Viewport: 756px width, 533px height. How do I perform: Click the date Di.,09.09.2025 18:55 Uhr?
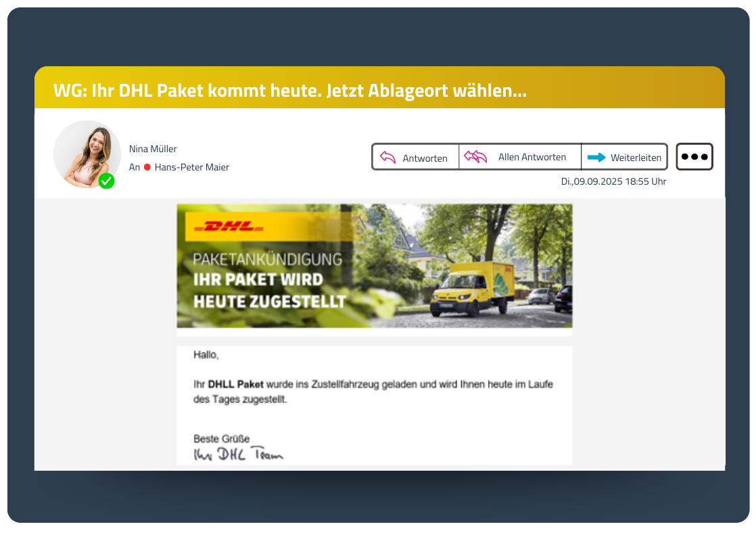point(613,181)
